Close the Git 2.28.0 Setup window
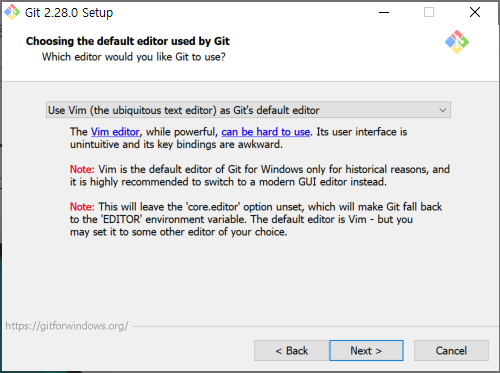The height and width of the screenshot is (373, 500). 475,12
